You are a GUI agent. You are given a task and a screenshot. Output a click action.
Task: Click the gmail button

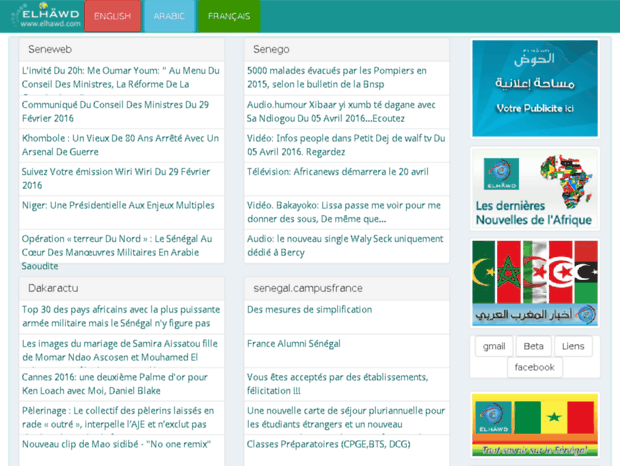pyautogui.click(x=494, y=346)
